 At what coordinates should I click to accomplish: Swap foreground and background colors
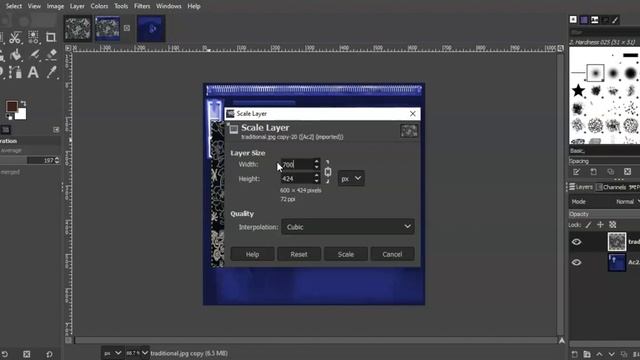point(23,103)
